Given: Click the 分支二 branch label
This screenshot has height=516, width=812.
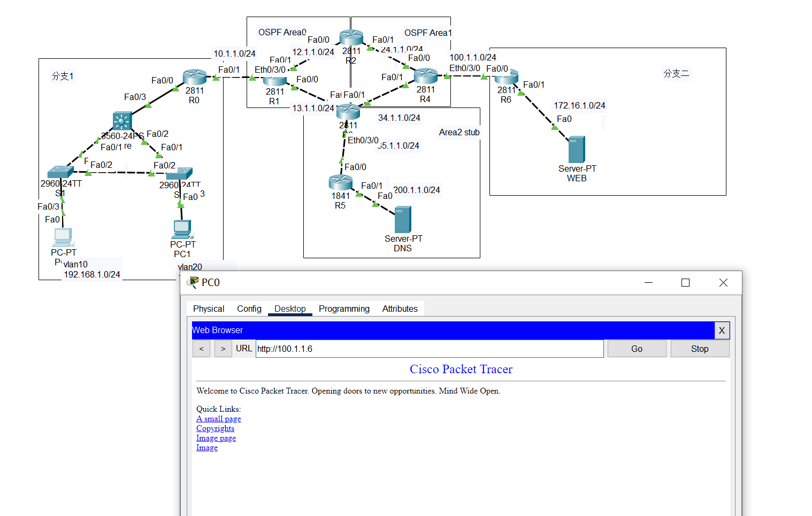Looking at the screenshot, I should (x=676, y=73).
